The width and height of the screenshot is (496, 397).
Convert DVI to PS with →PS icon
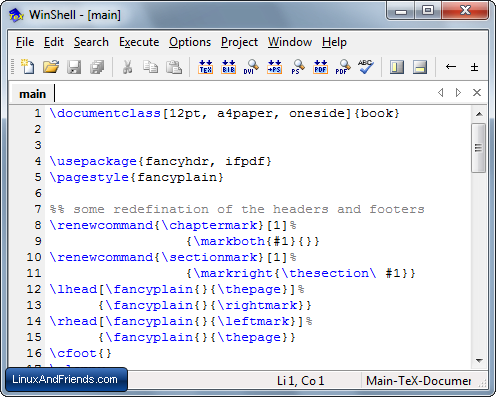coord(274,67)
